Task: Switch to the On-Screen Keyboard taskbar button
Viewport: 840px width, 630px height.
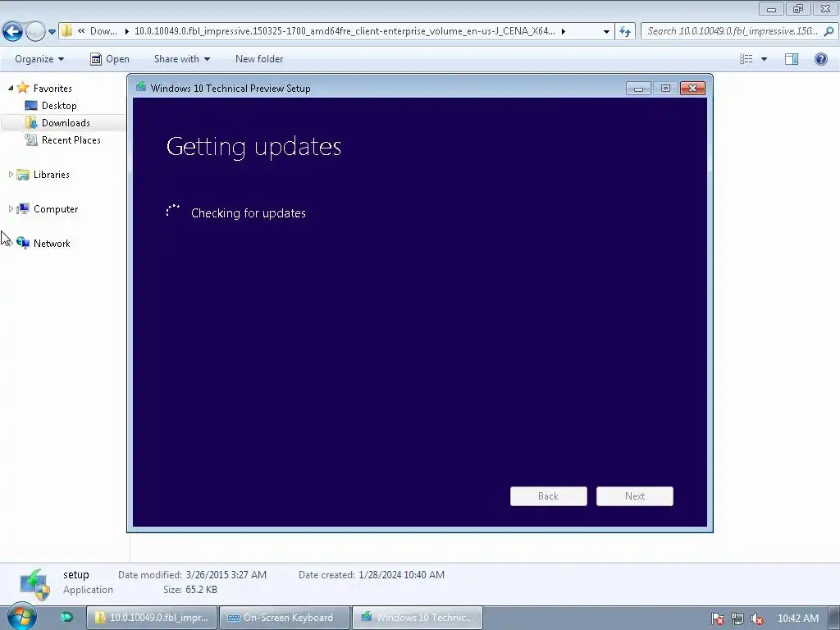Action: (x=285, y=618)
